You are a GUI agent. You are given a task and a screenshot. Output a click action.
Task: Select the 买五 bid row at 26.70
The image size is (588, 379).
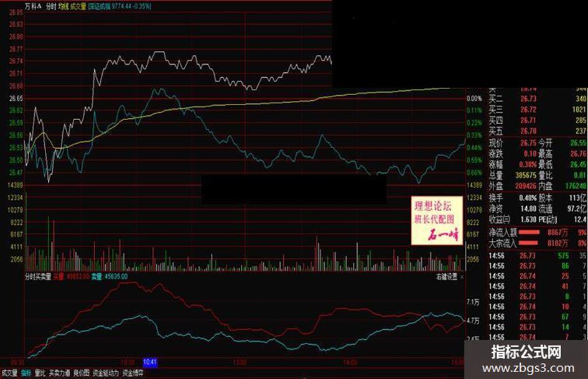538,131
